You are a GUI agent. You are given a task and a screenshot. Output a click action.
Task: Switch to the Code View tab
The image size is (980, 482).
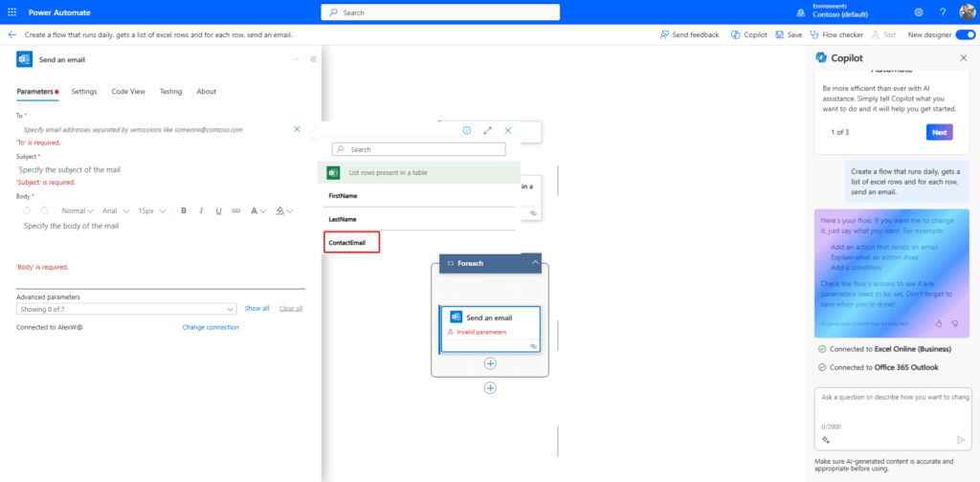pos(128,92)
